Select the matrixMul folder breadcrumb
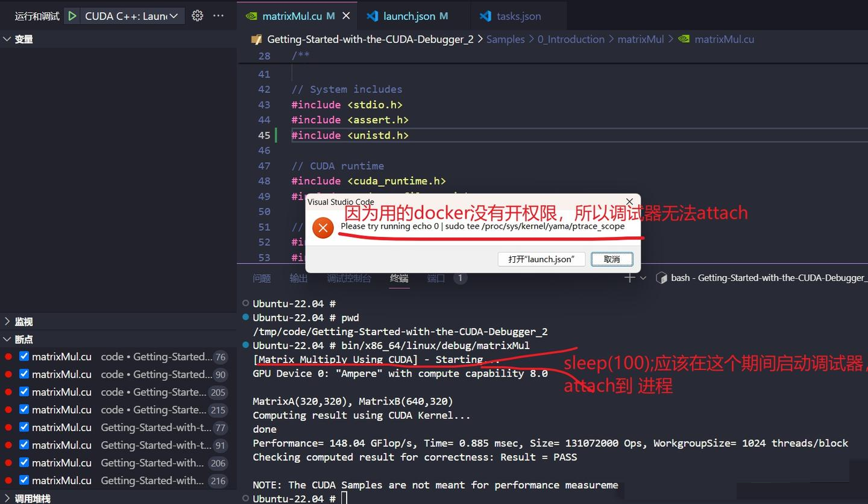The image size is (868, 504). tap(641, 39)
